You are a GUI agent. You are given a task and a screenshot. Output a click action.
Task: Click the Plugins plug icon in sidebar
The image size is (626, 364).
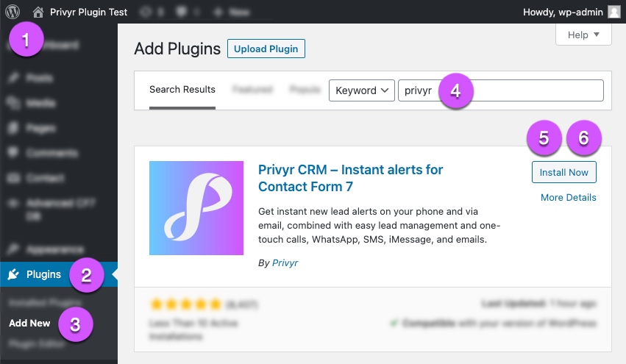coord(13,274)
